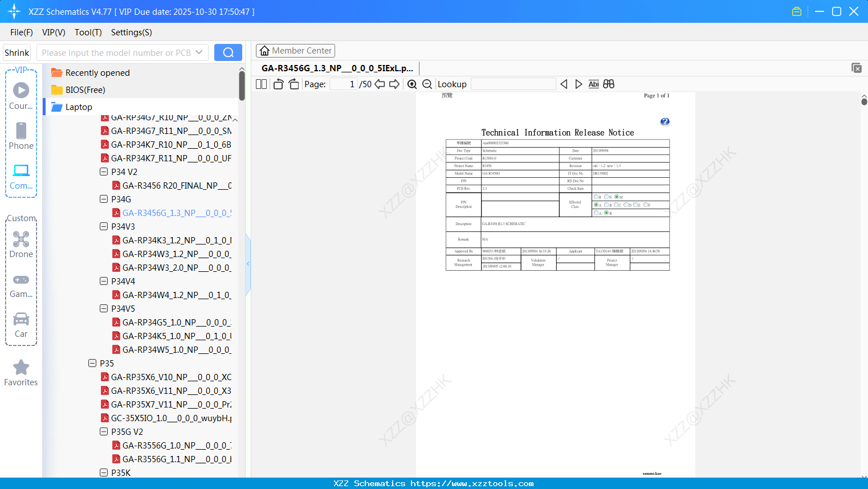Click the file tree vertical scrollbar thumb

pos(242,85)
